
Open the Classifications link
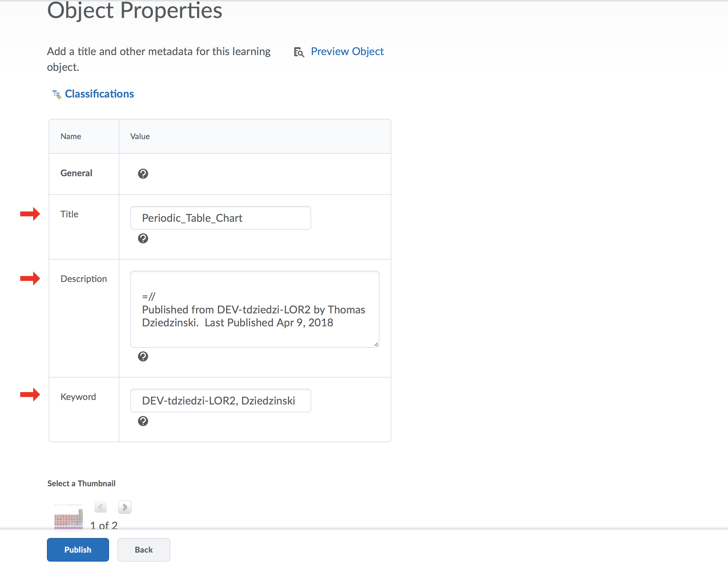click(x=99, y=94)
